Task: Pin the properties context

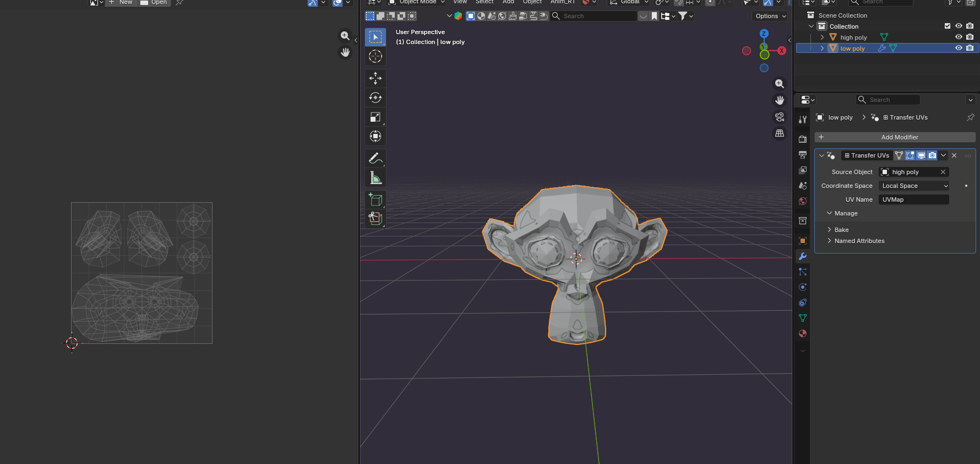Action: 970,117
